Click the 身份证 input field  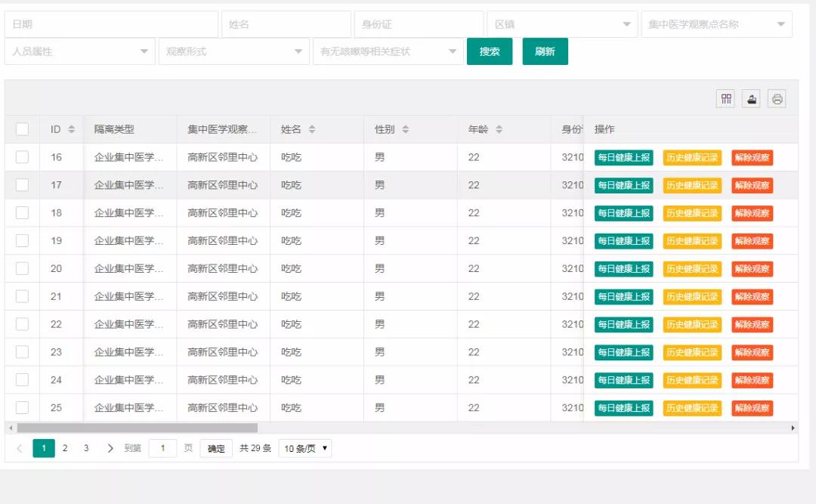pos(419,24)
